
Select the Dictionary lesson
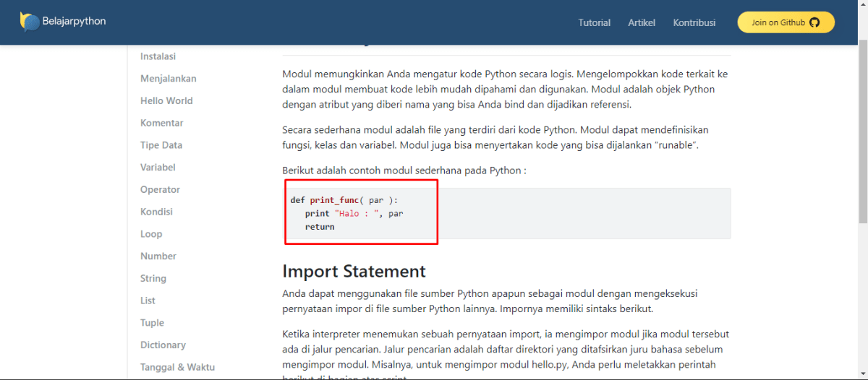click(x=163, y=345)
